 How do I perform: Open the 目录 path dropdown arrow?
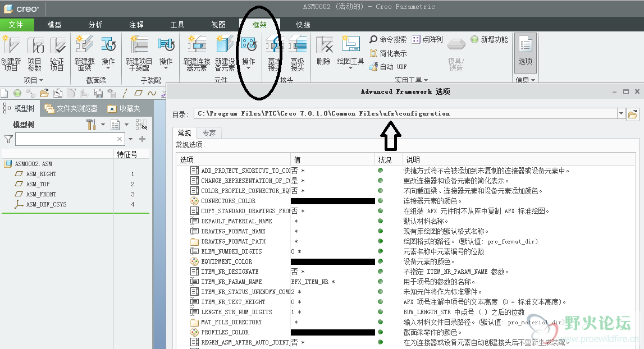click(x=621, y=114)
